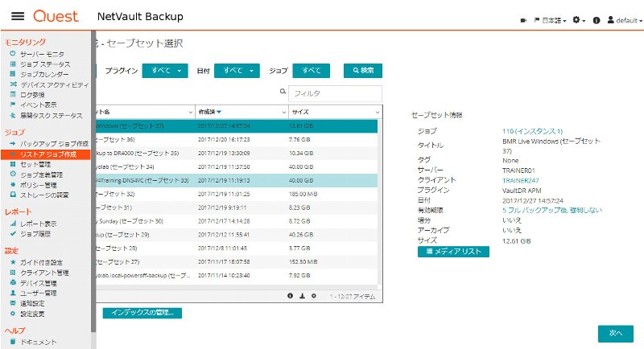The image size is (644, 349).
Task: Select リストア ジョブ作成 in sidebar
Action: [x=46, y=154]
